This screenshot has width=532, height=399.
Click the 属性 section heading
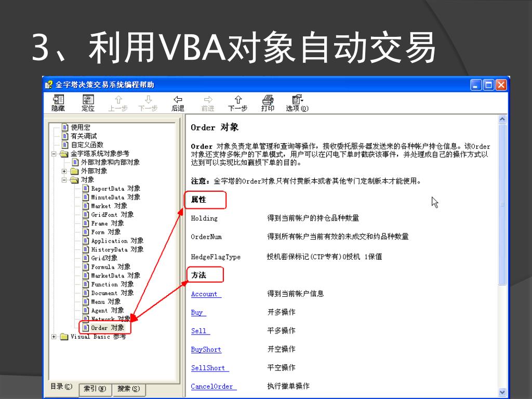point(198,199)
